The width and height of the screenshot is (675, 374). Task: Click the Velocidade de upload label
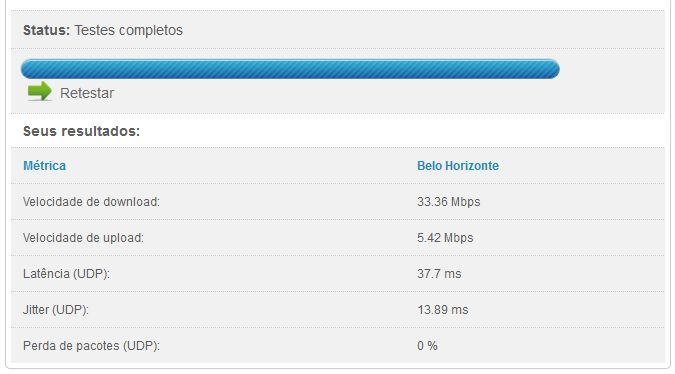[83, 238]
